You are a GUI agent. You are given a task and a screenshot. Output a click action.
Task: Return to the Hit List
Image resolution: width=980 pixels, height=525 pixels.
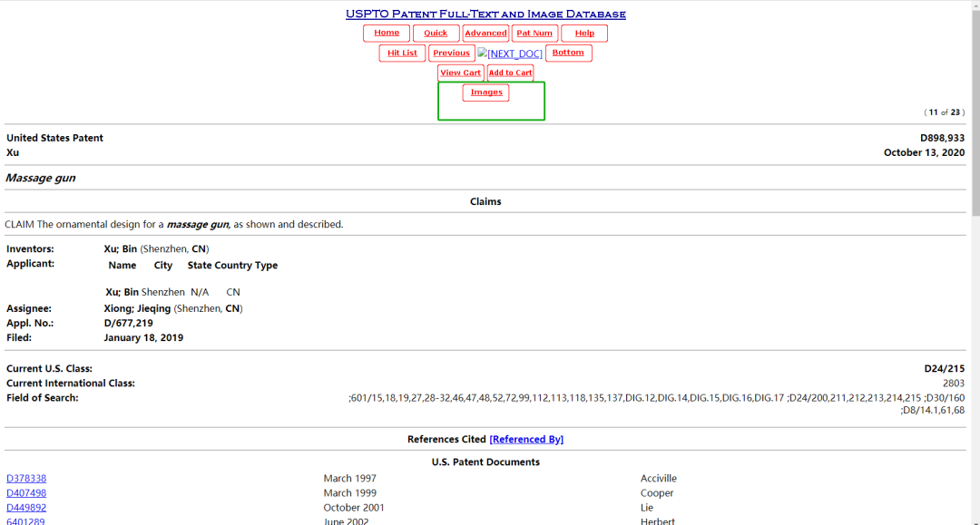(402, 53)
